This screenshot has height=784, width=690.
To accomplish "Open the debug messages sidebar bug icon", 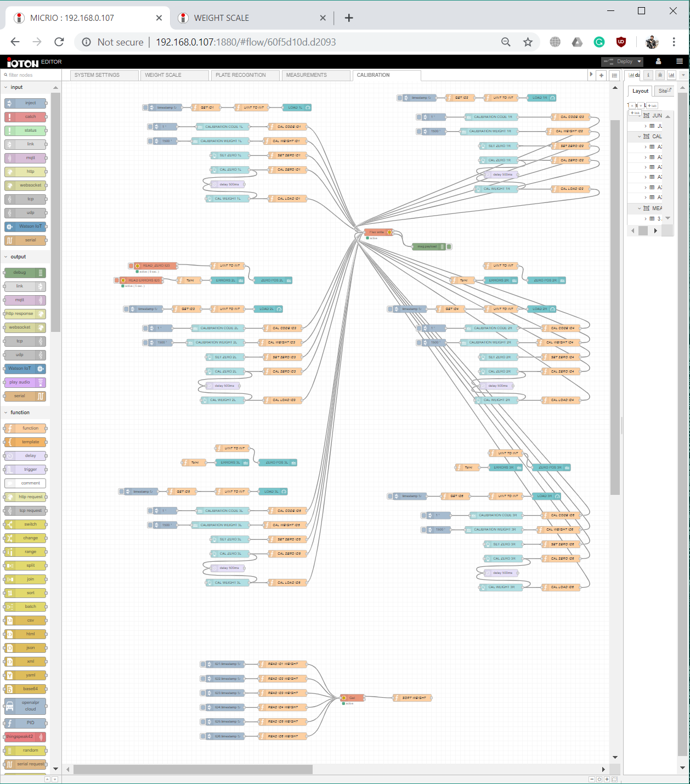I will [x=660, y=75].
